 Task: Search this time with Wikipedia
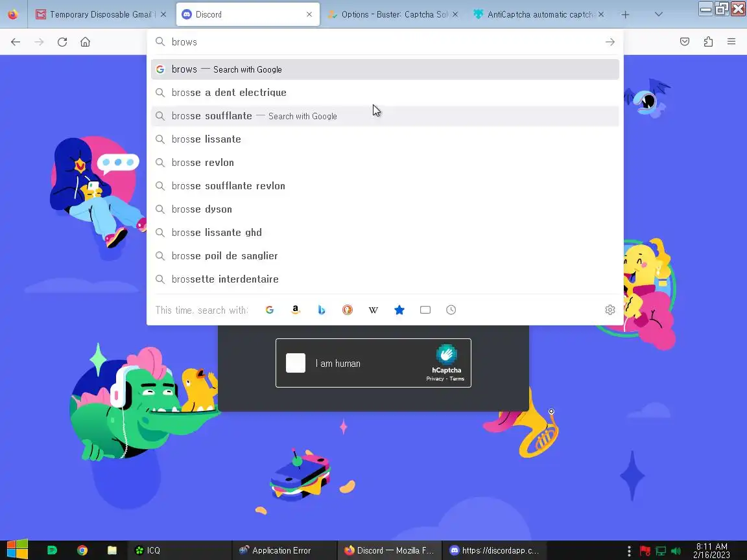pyautogui.click(x=373, y=310)
